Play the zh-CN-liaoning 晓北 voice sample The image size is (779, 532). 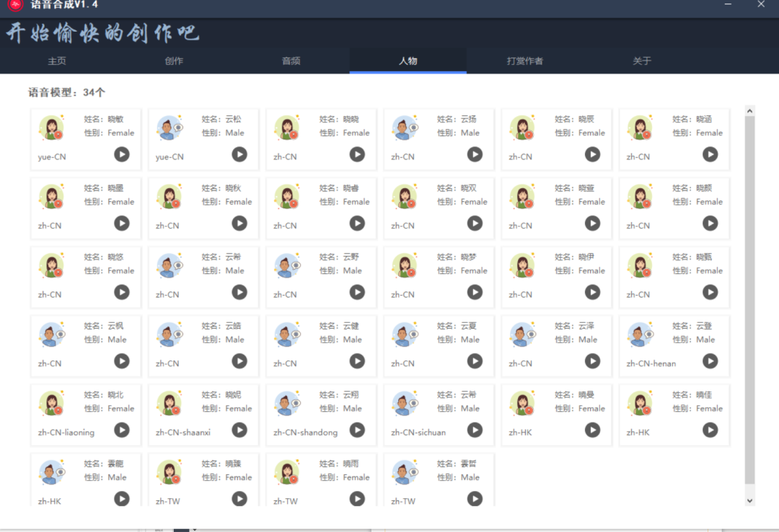click(122, 430)
